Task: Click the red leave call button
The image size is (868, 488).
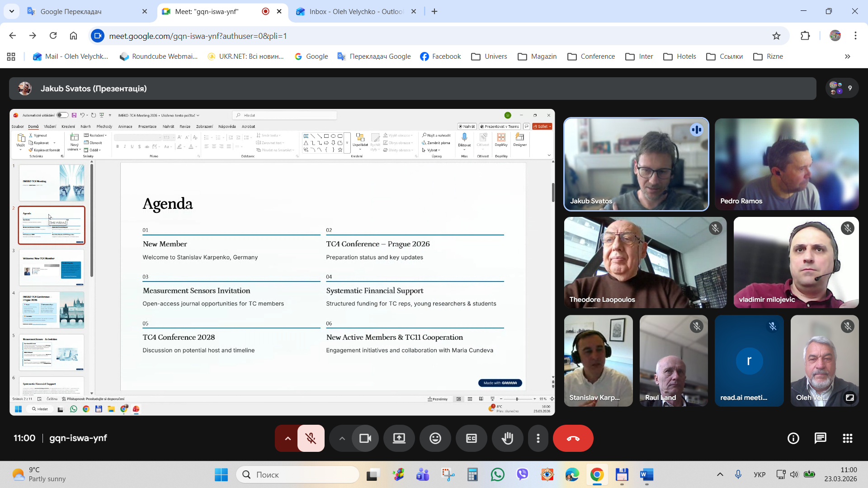Action: (573, 438)
